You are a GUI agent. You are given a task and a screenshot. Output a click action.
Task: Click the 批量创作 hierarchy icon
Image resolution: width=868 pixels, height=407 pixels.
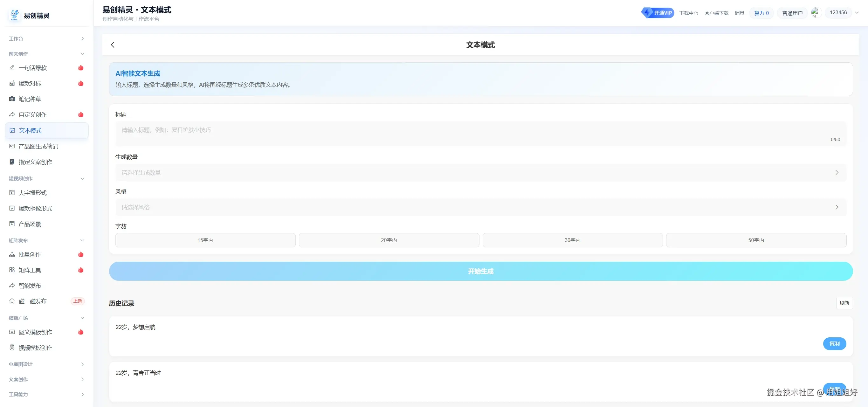12,255
